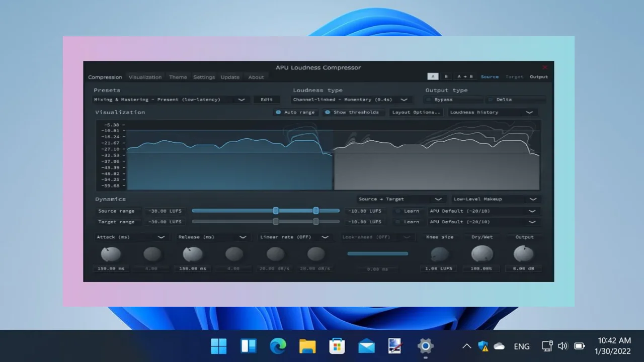Open Target range APU Default preset dropdown
The image size is (644, 362).
485,222
